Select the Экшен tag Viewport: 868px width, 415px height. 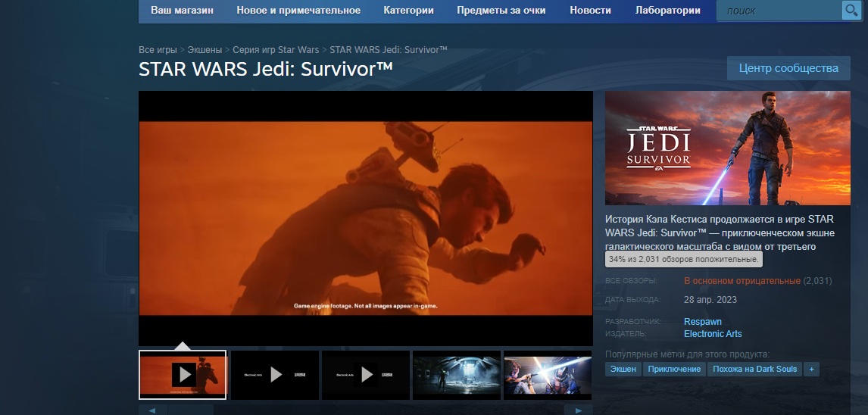[x=623, y=369]
